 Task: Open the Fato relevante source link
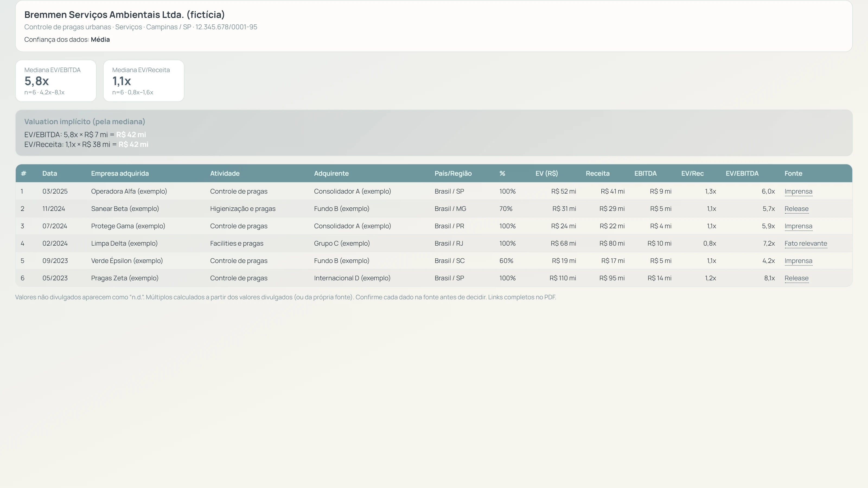tap(806, 243)
